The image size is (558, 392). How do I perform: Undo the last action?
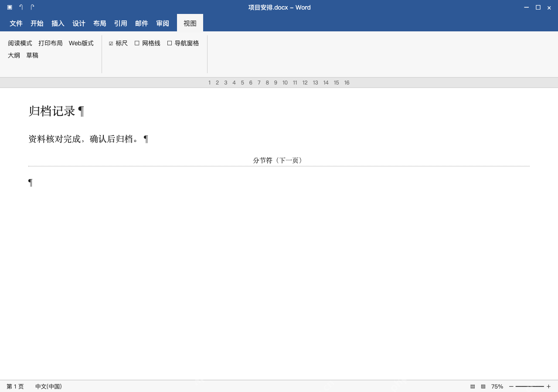[21, 7]
